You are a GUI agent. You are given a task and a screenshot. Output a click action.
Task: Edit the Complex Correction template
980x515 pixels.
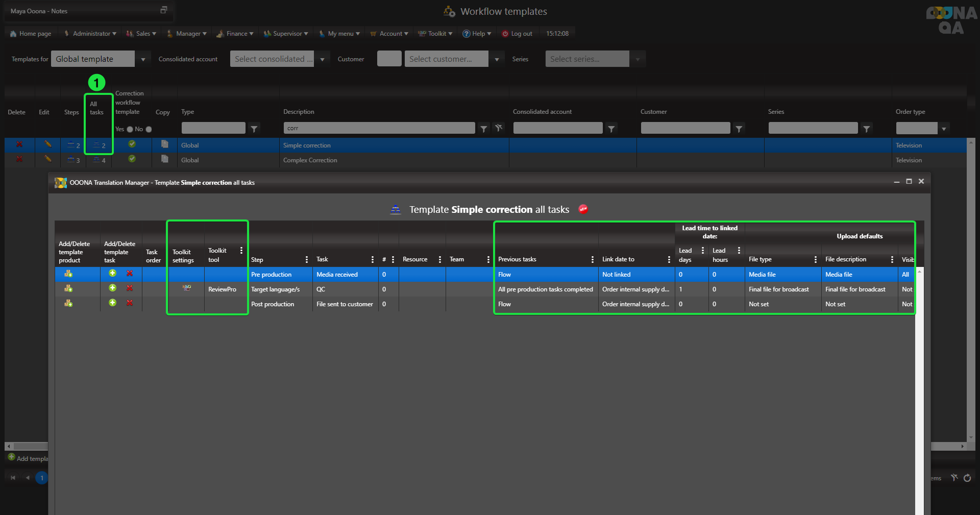47,159
